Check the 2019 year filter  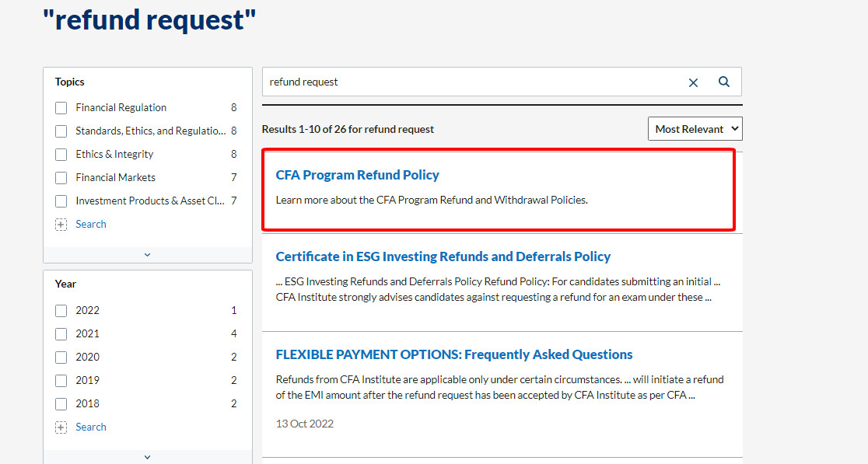(61, 381)
